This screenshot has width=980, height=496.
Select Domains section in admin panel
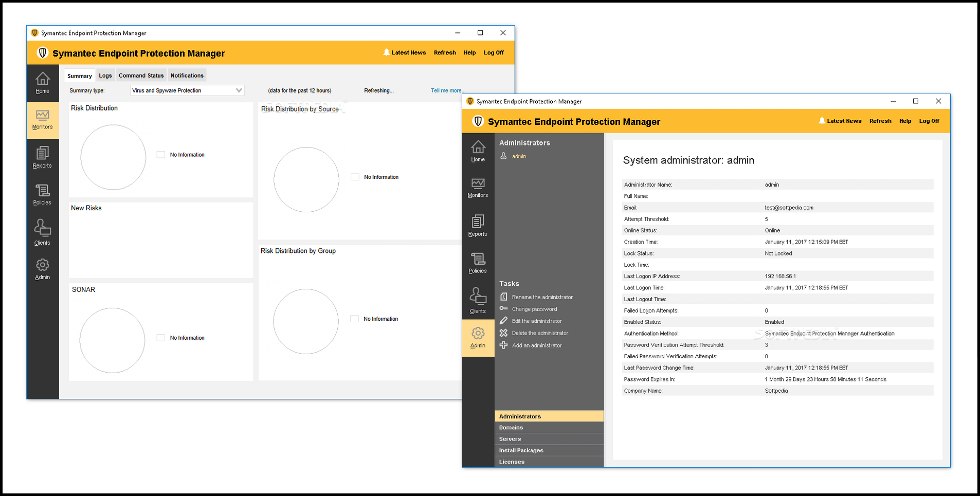coord(549,428)
